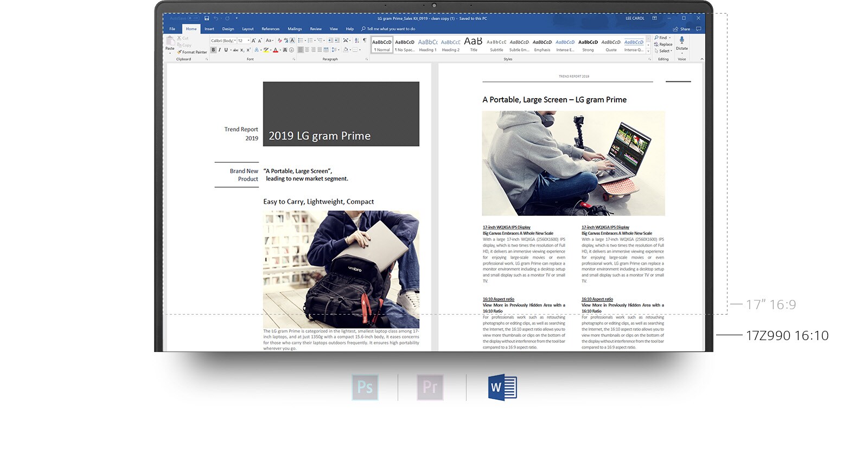Decrease font size with Shrink Font icon
Image resolution: width=868 pixels, height=454 pixels.
point(260,41)
